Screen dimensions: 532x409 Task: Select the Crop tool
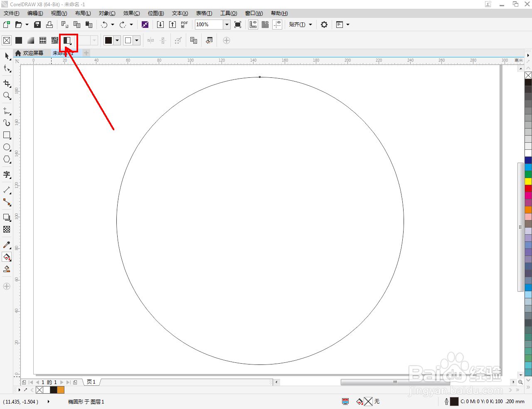[x=7, y=83]
